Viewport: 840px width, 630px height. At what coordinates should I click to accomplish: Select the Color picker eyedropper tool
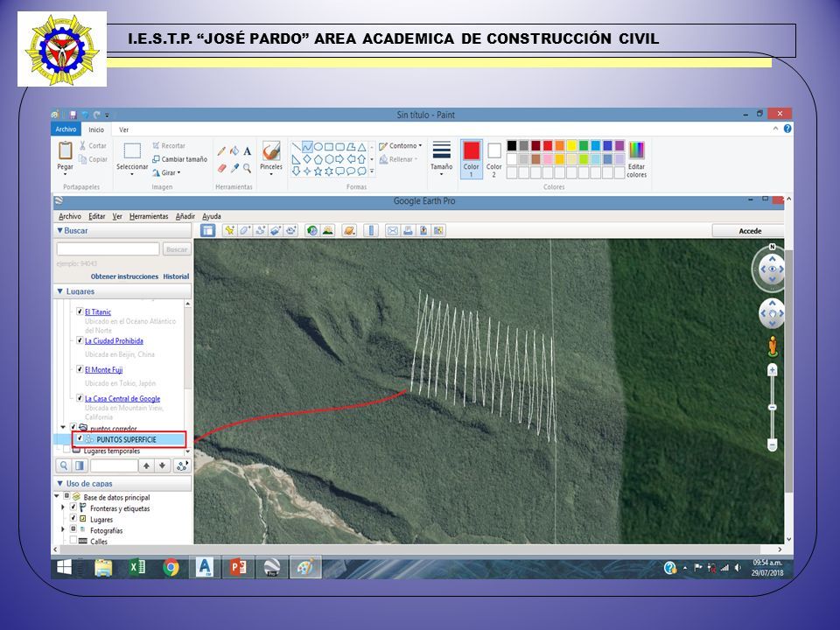(x=234, y=168)
